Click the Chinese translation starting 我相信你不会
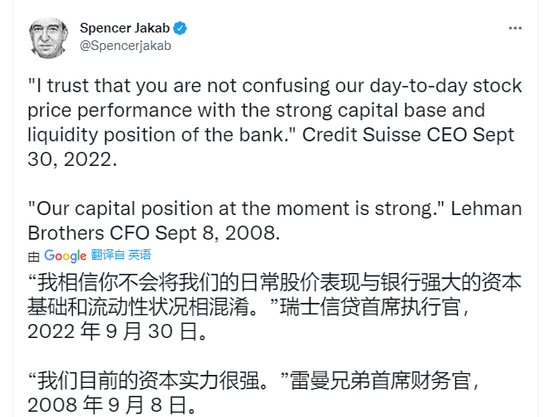Image resolution: width=550 pixels, height=417 pixels. (x=275, y=307)
